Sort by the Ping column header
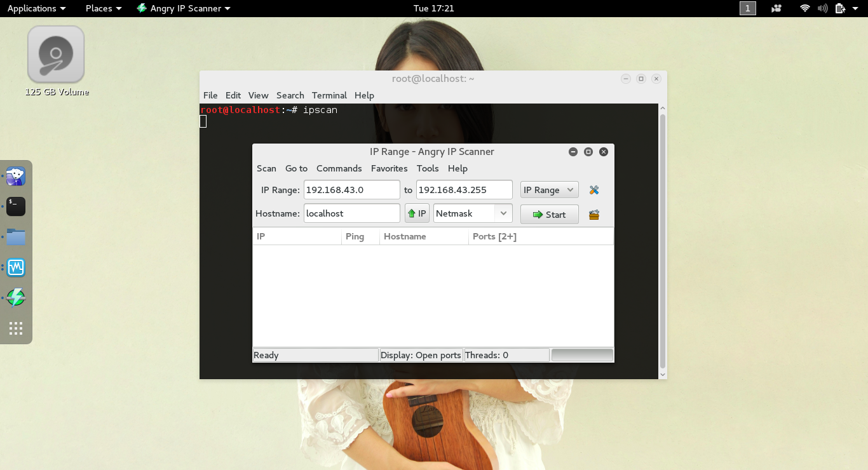The image size is (868, 470). pos(360,236)
